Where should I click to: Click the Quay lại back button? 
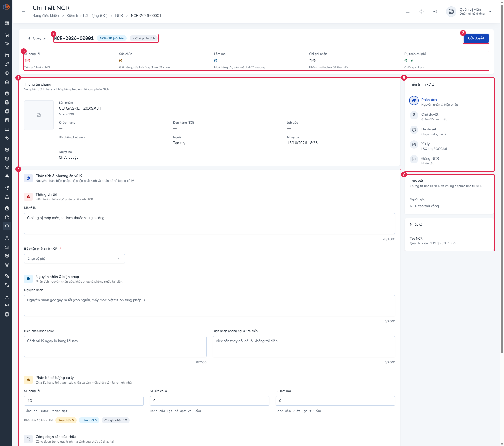pos(37,38)
